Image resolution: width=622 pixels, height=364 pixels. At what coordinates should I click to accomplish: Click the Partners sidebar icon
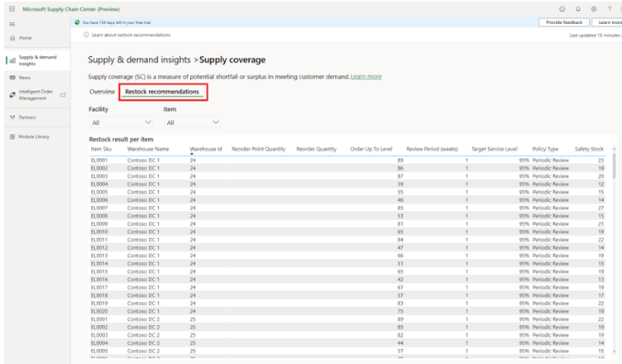pos(12,117)
